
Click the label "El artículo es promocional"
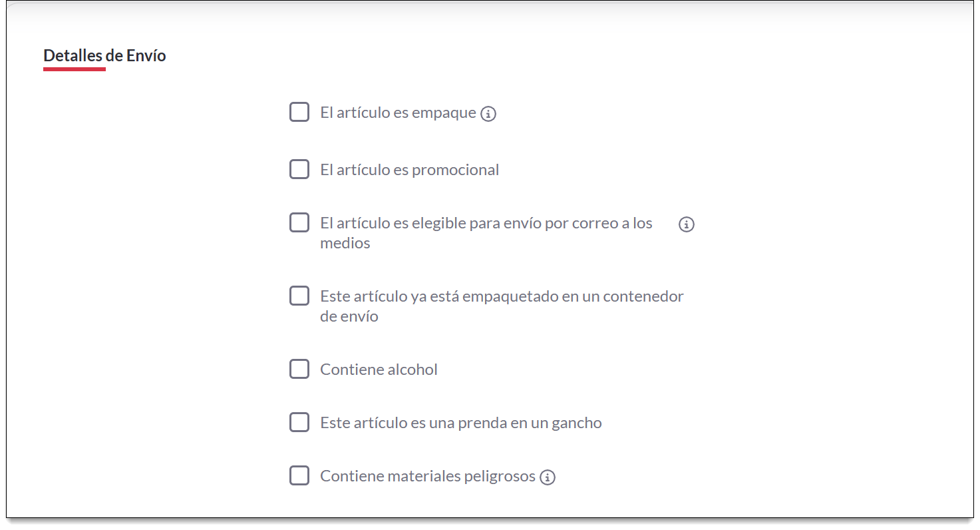(x=409, y=169)
